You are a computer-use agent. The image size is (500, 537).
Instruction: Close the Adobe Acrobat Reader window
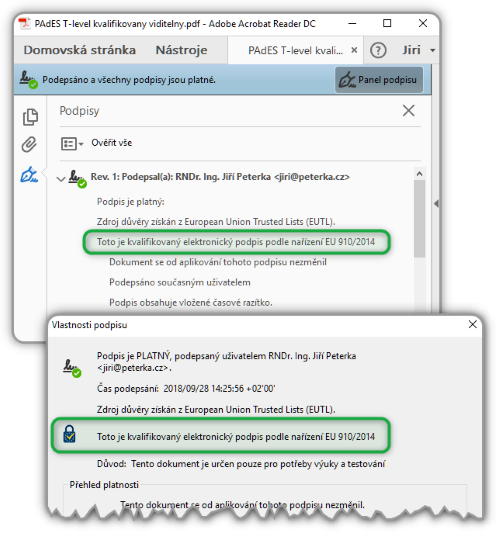click(423, 23)
